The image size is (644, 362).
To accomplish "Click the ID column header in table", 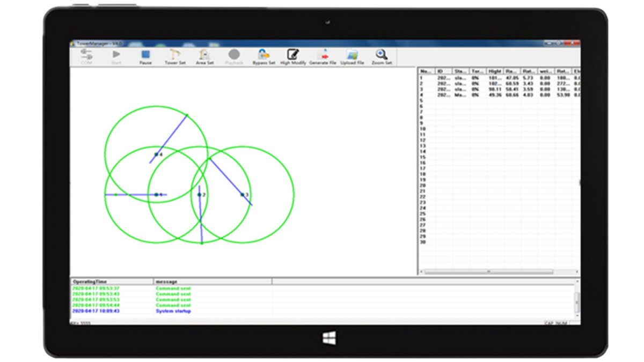I will pyautogui.click(x=443, y=71).
